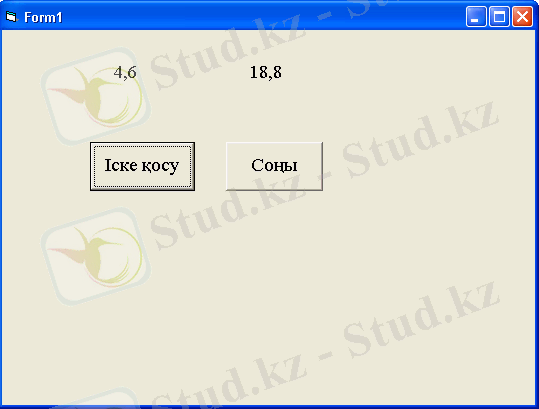The width and height of the screenshot is (539, 409).
Task: Click the underscore minimize icon
Action: [x=476, y=16]
